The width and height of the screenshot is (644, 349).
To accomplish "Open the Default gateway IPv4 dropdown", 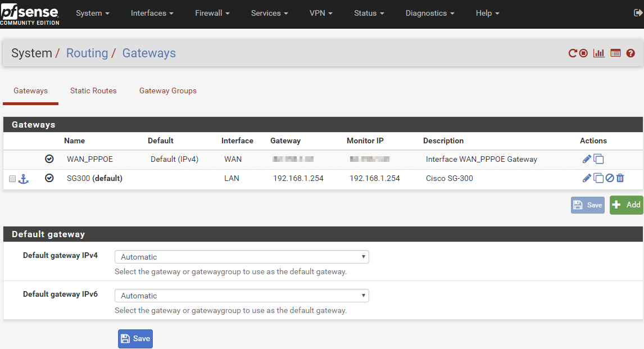I will [x=242, y=257].
